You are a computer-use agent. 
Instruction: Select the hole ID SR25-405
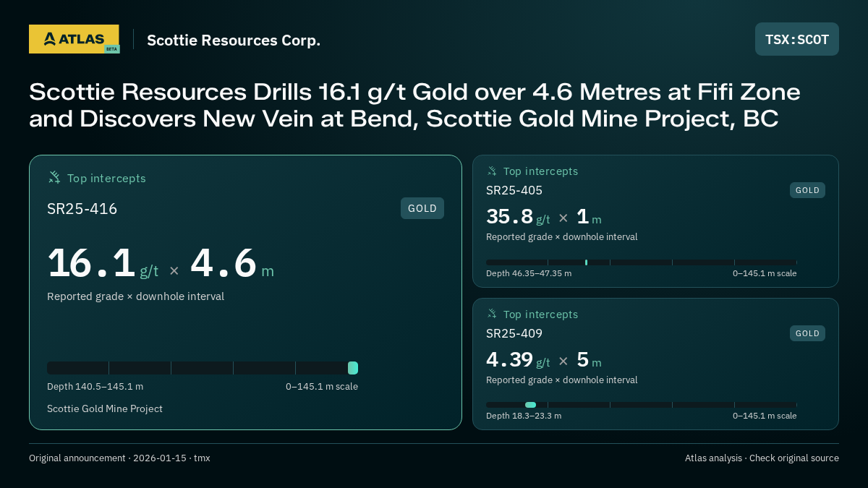(514, 190)
